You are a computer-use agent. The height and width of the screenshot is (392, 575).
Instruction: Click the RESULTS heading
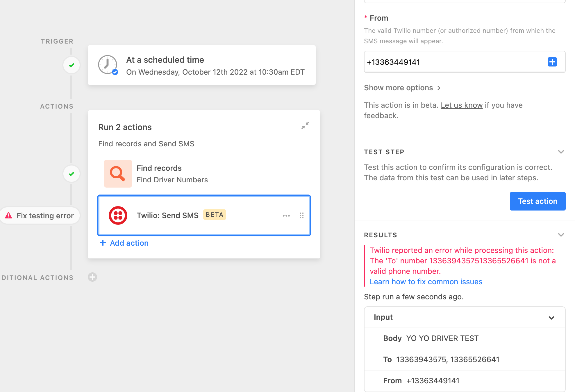[x=381, y=235]
